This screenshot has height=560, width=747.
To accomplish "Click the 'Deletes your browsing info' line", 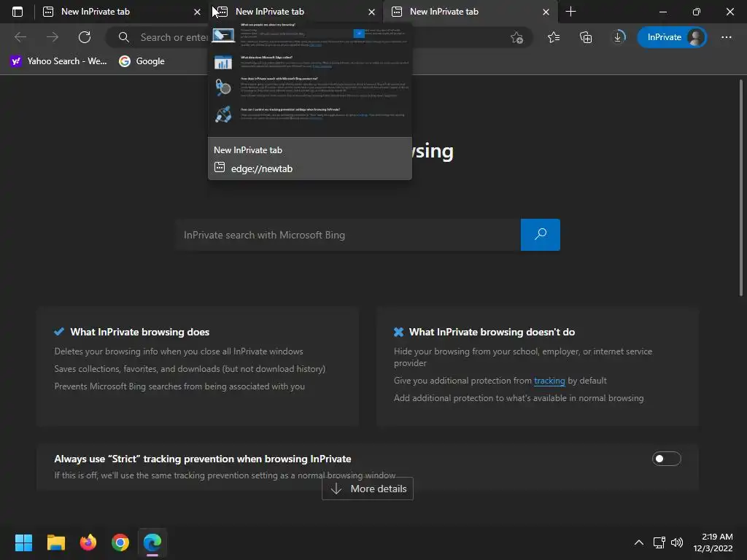I will coord(179,351).
